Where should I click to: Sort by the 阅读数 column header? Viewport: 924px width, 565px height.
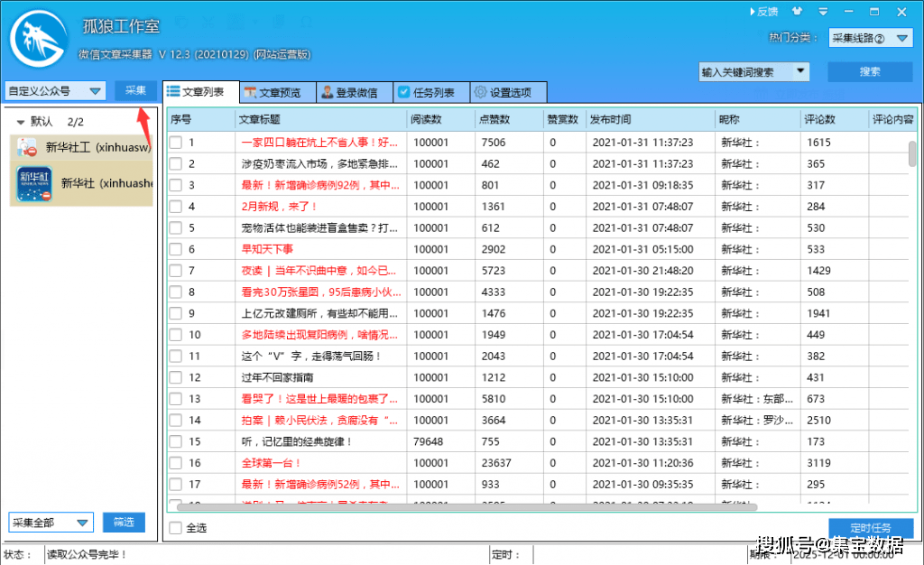440,120
